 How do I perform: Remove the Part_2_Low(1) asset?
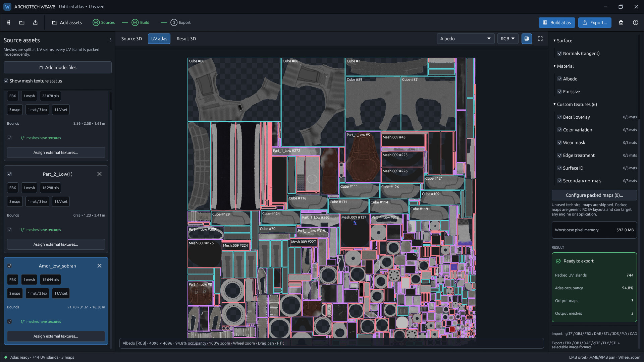pyautogui.click(x=99, y=174)
